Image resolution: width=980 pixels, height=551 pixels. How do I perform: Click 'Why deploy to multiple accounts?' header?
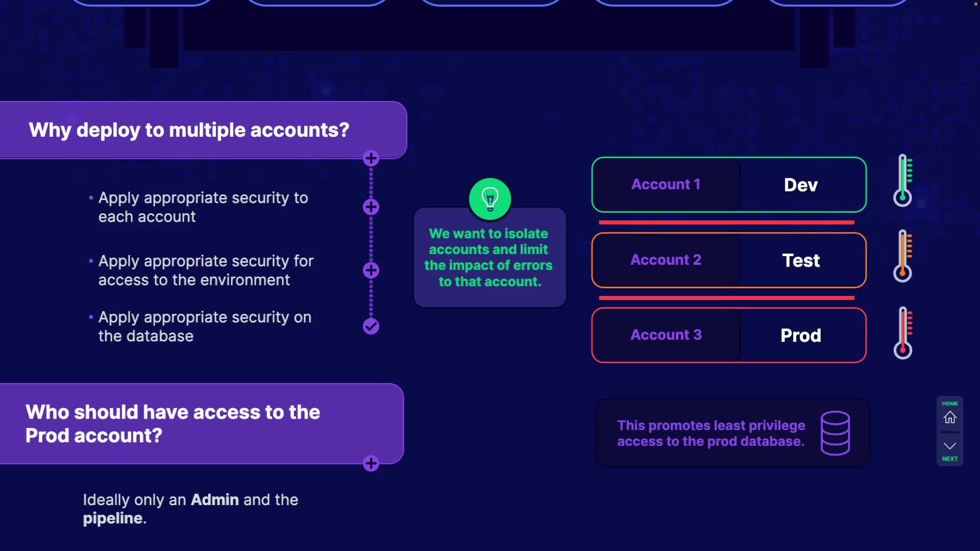[189, 130]
